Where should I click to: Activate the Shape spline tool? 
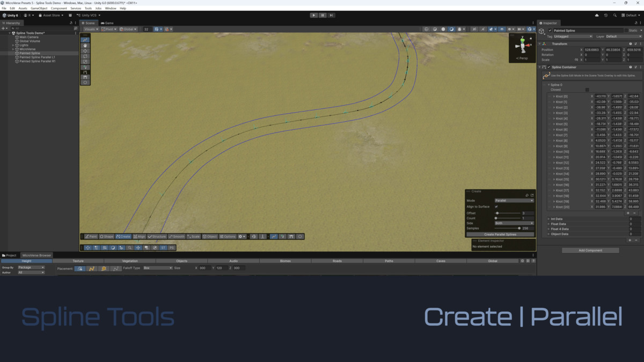tap(107, 237)
